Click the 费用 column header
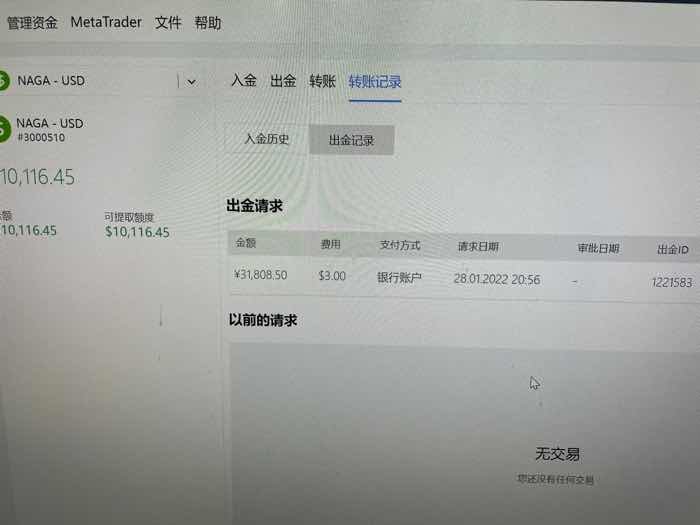The image size is (700, 525). click(331, 244)
